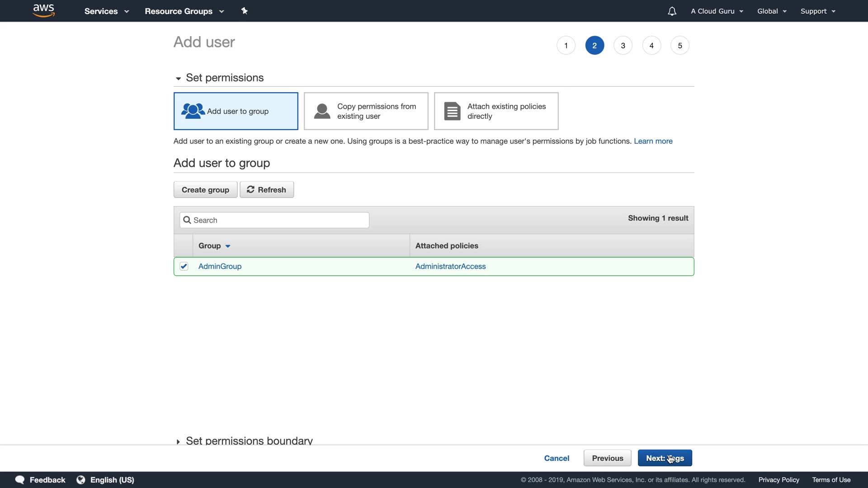
Task: Uncheck the AdminGroup checkbox
Action: pos(184,266)
